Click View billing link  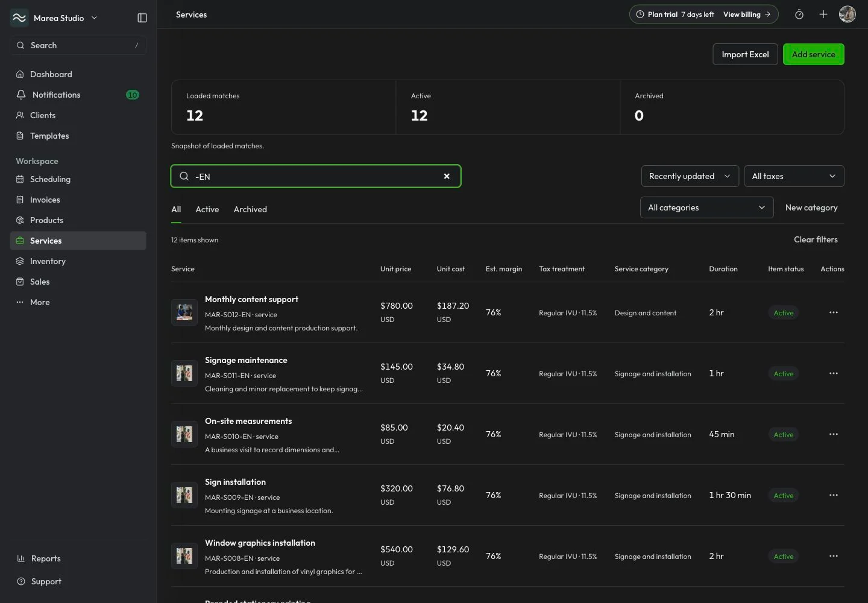coord(747,14)
